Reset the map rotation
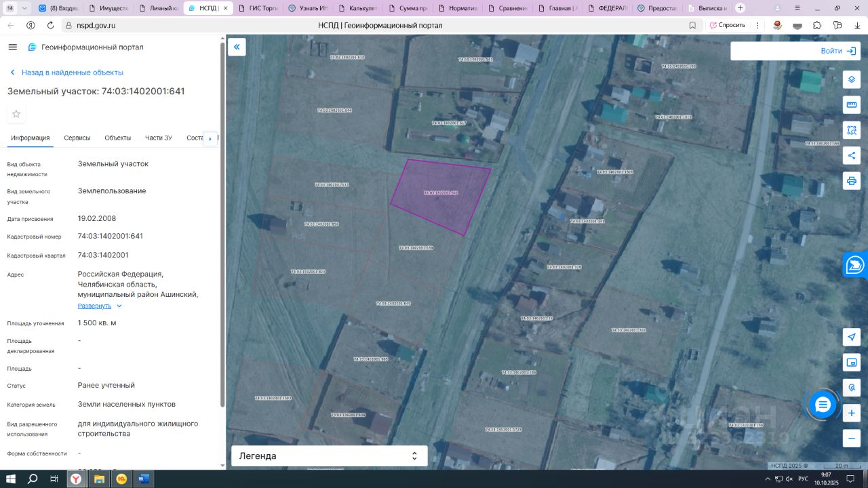Screen dimensions: 868x488 coord(852,388)
